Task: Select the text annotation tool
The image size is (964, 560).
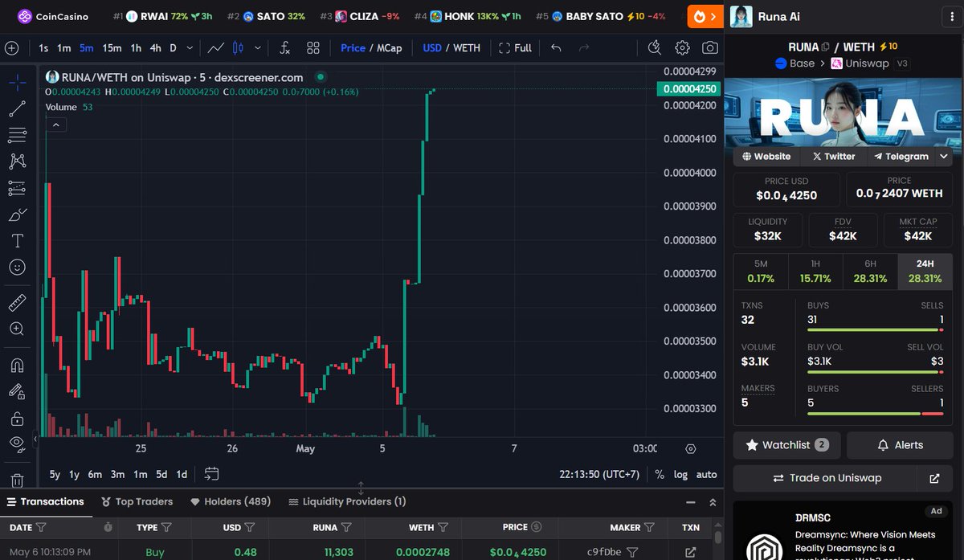Action: click(17, 241)
